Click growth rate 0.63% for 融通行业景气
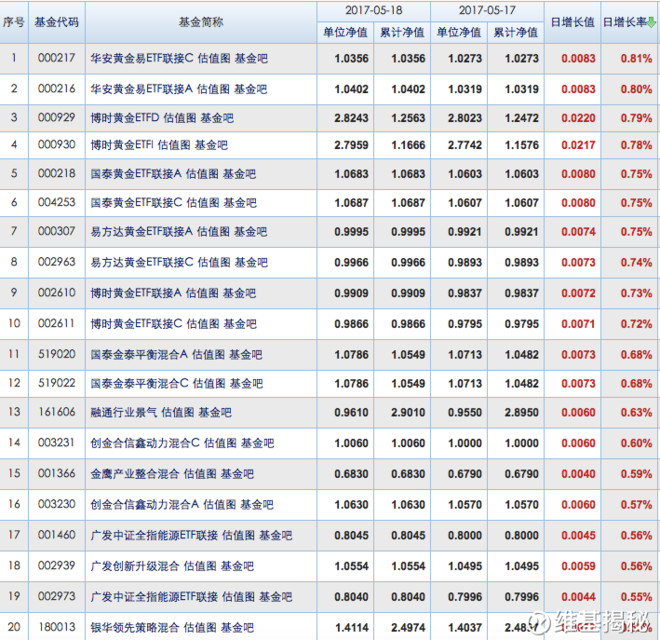Viewport: 660px width, 640px height. point(636,412)
